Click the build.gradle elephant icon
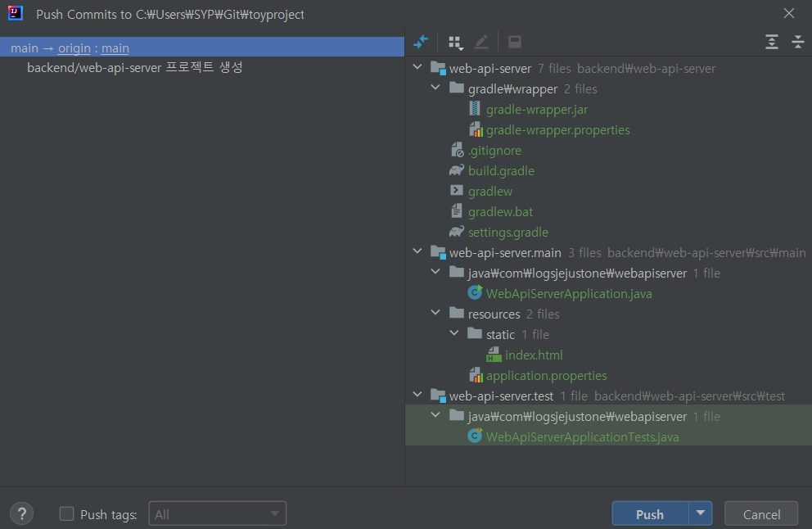 pyautogui.click(x=456, y=170)
